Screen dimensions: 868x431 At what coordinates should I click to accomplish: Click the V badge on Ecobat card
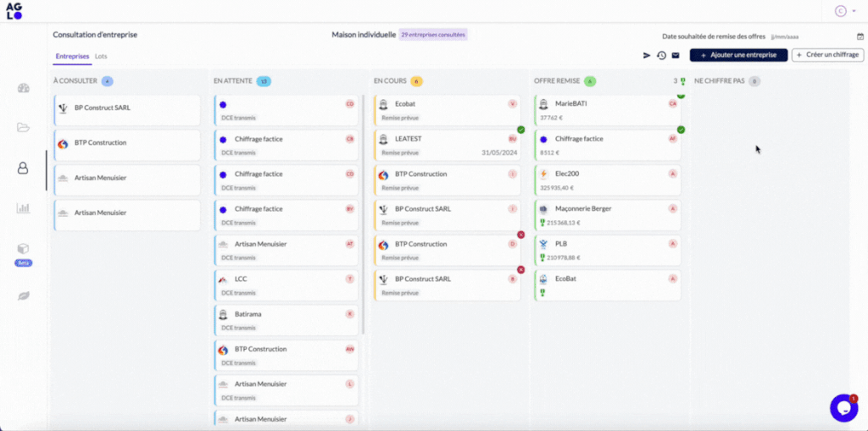click(x=513, y=103)
